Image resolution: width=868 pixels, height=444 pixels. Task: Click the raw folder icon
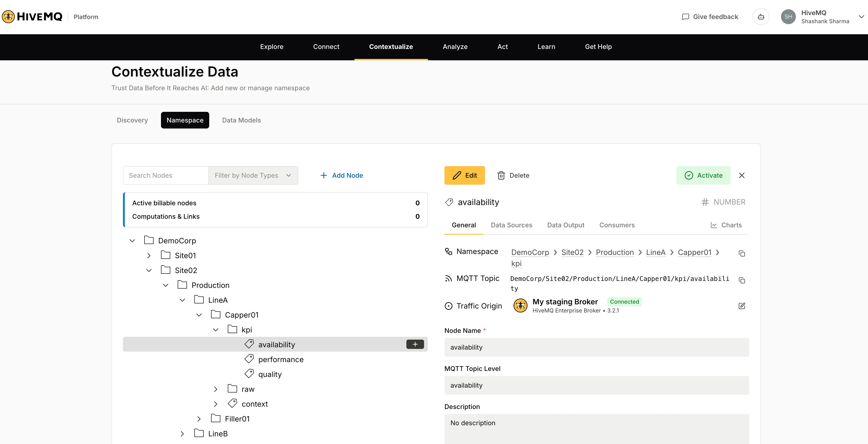click(232, 388)
